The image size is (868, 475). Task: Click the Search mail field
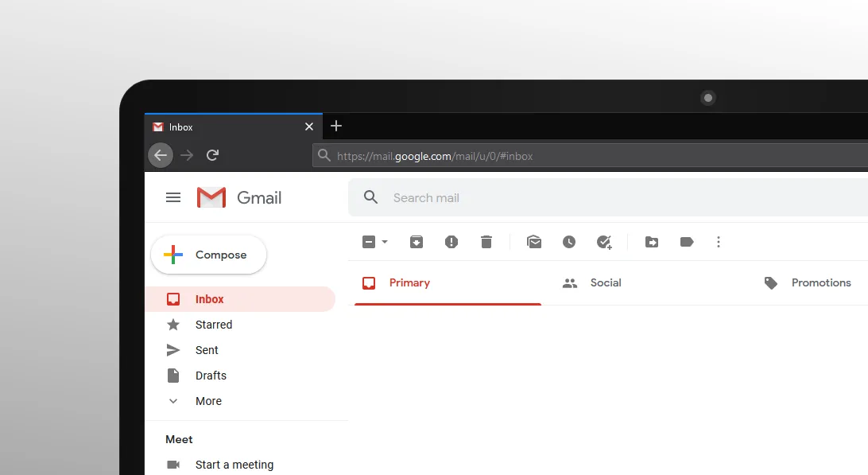tap(608, 197)
